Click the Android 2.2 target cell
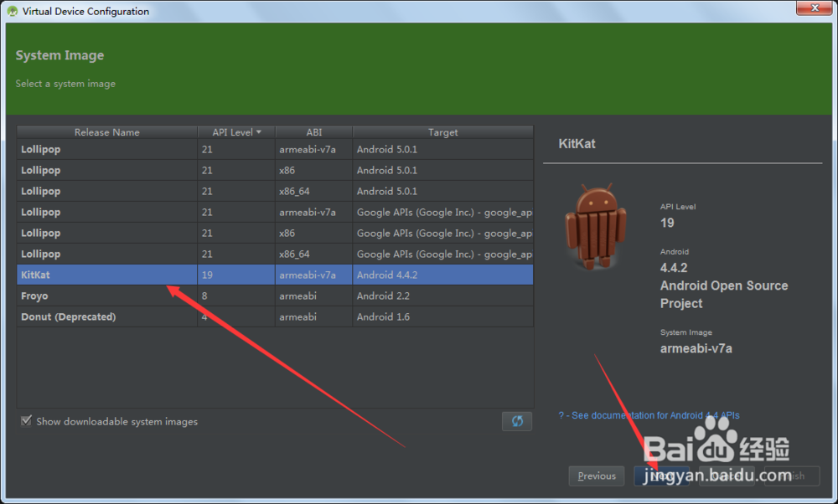Image resolution: width=838 pixels, height=504 pixels. coord(443,296)
